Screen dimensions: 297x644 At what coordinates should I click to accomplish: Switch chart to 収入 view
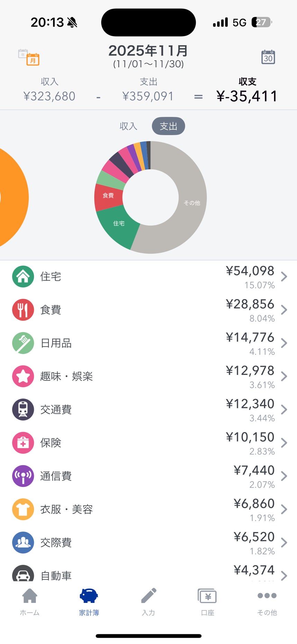pos(129,126)
